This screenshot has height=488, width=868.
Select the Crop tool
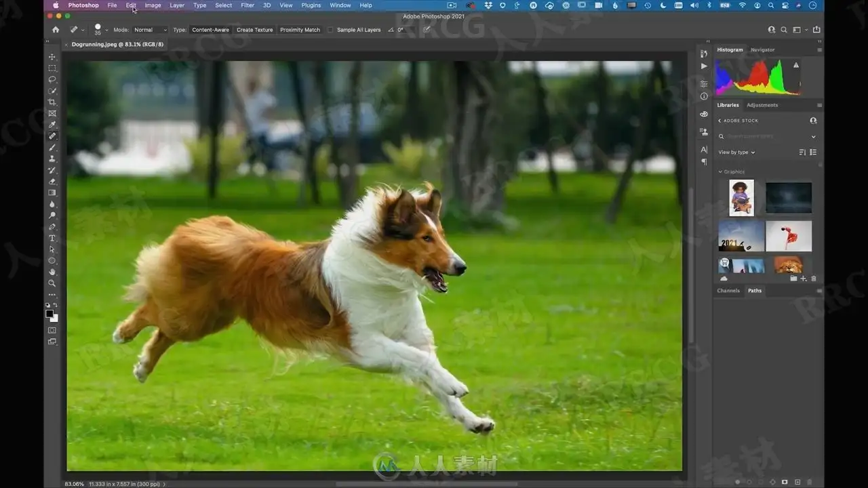coord(52,102)
